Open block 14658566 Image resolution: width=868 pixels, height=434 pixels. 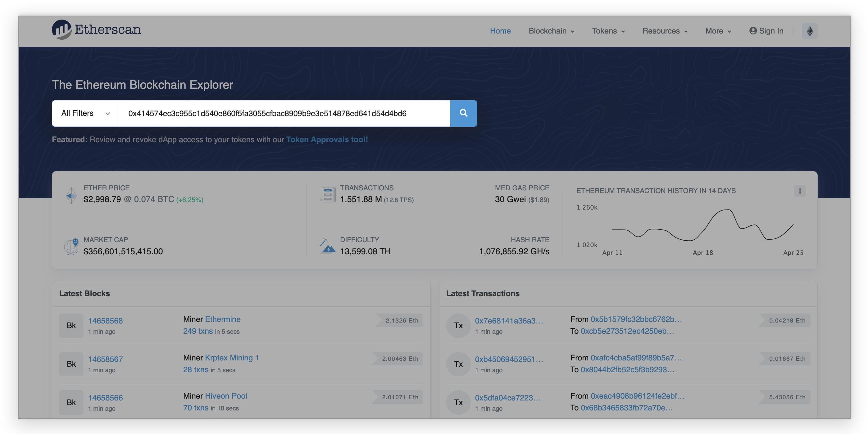(106, 397)
